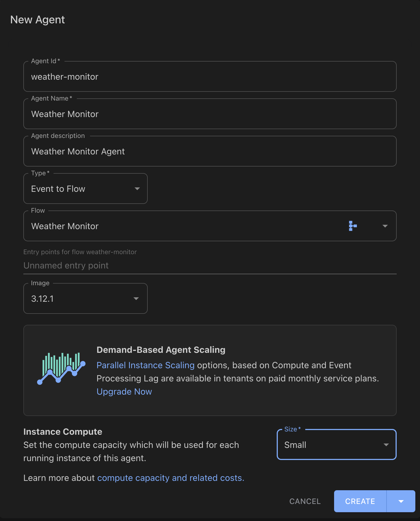Expand the CREATE button split arrow

(401, 501)
